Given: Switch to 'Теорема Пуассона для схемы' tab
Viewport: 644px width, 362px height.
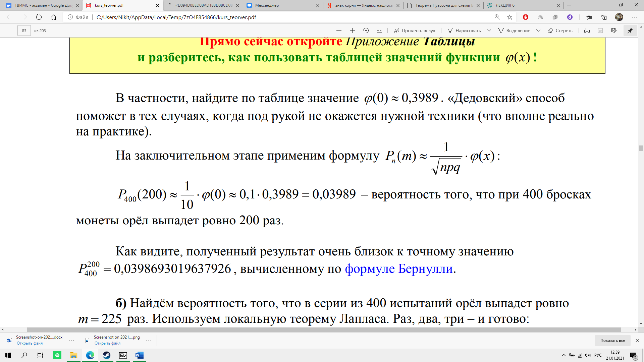Looking at the screenshot, I should [443, 5].
